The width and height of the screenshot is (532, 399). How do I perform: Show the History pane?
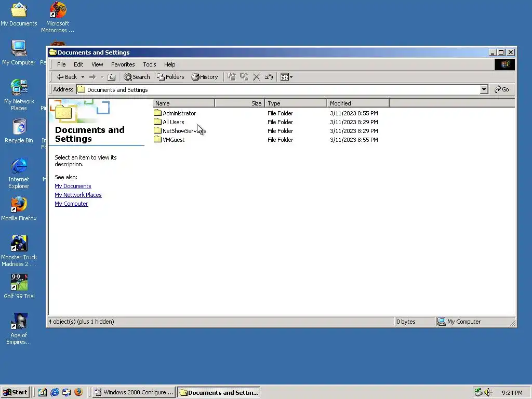pos(205,77)
